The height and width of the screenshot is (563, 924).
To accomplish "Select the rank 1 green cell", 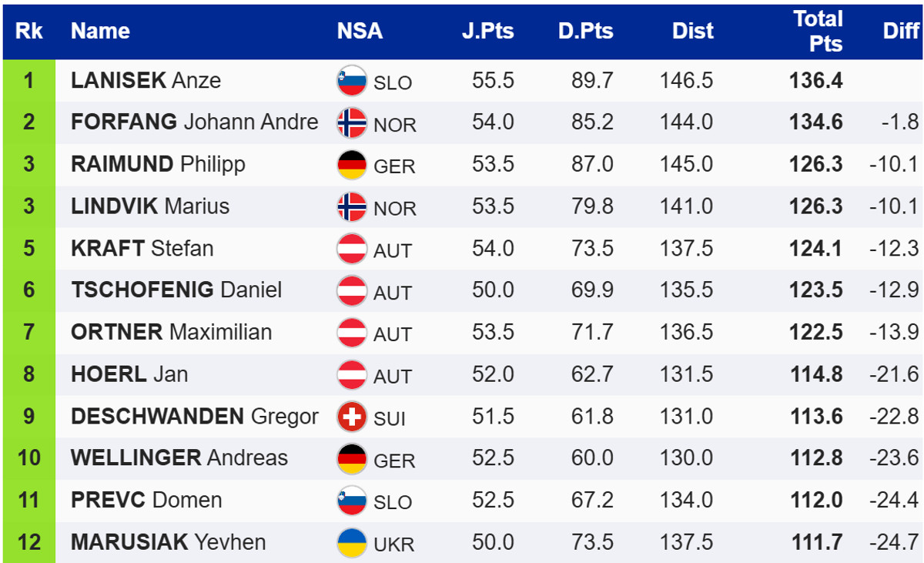I will (29, 81).
